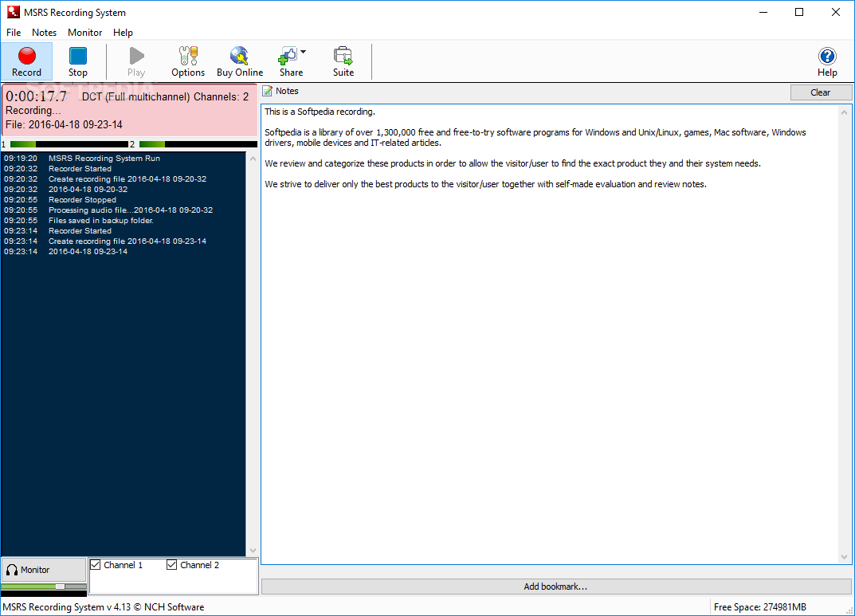Click 'File: 2016-04-18 09-23-14' status text
This screenshot has height=616, width=855.
(x=64, y=125)
